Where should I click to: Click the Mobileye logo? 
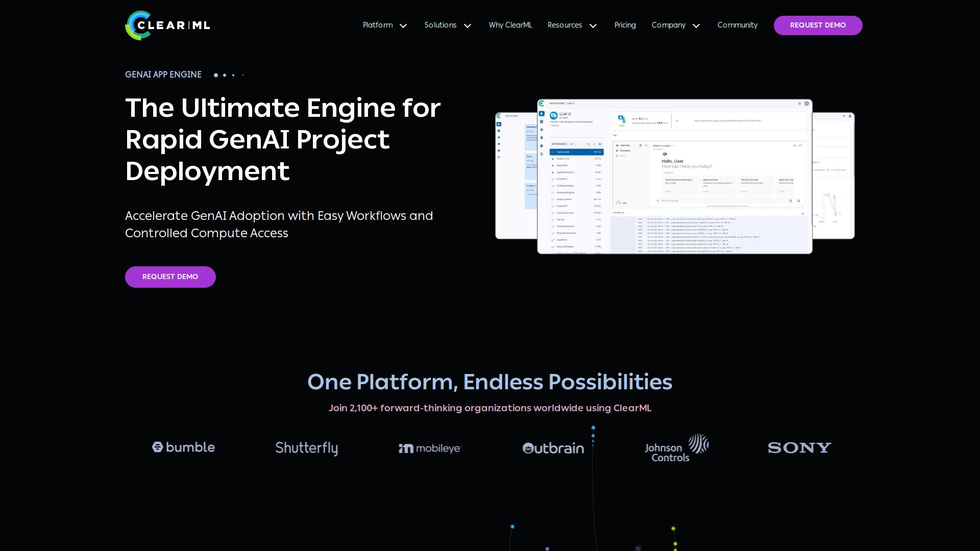(430, 448)
